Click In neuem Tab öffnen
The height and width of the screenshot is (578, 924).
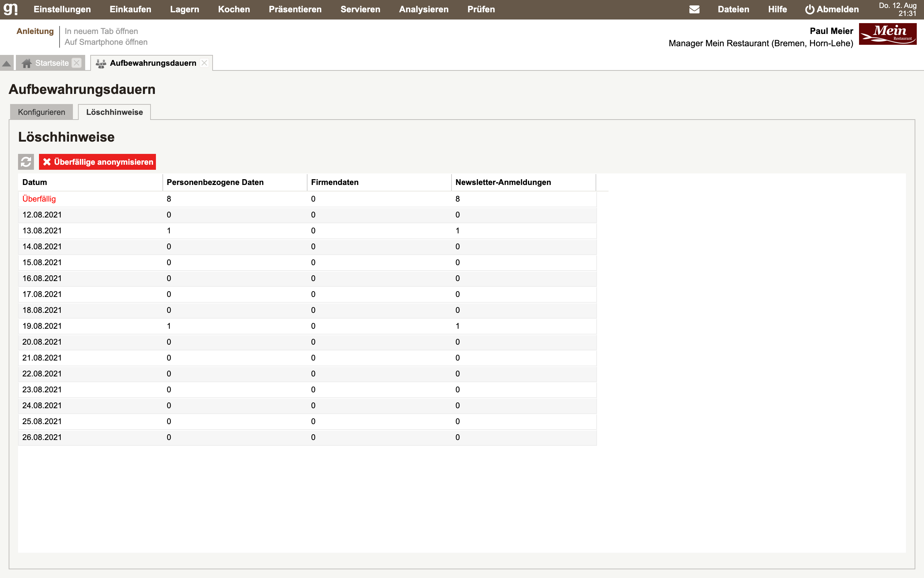click(101, 31)
